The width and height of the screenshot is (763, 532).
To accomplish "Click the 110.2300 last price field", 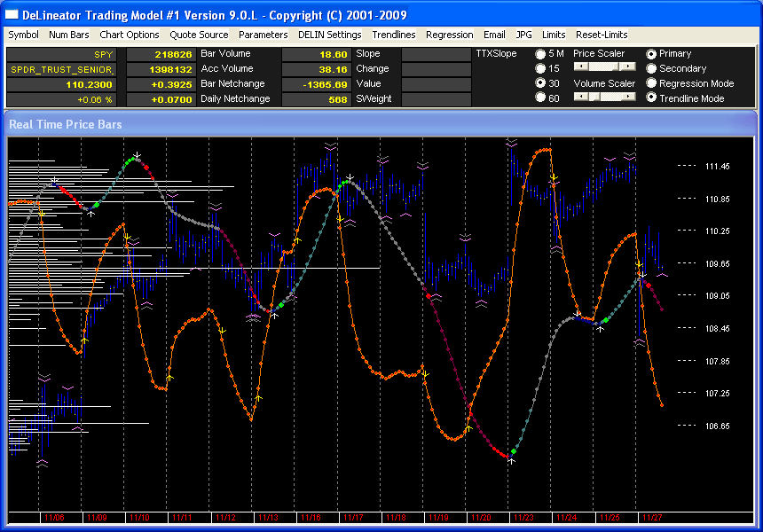I will pos(61,84).
